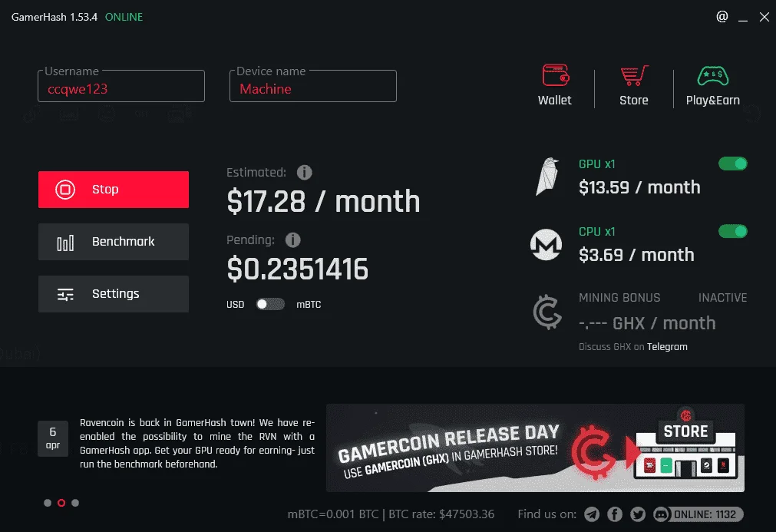Screen dimensions: 776x532
Task: Open the Twitter social icon
Action: tap(638, 514)
